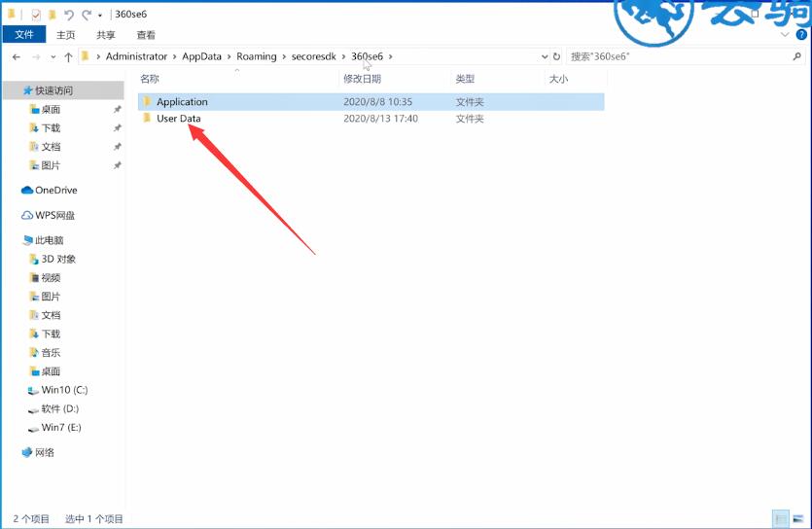Screen dimensions: 812x529
Task: Open pinned 下载 under quick access
Action: 51,127
